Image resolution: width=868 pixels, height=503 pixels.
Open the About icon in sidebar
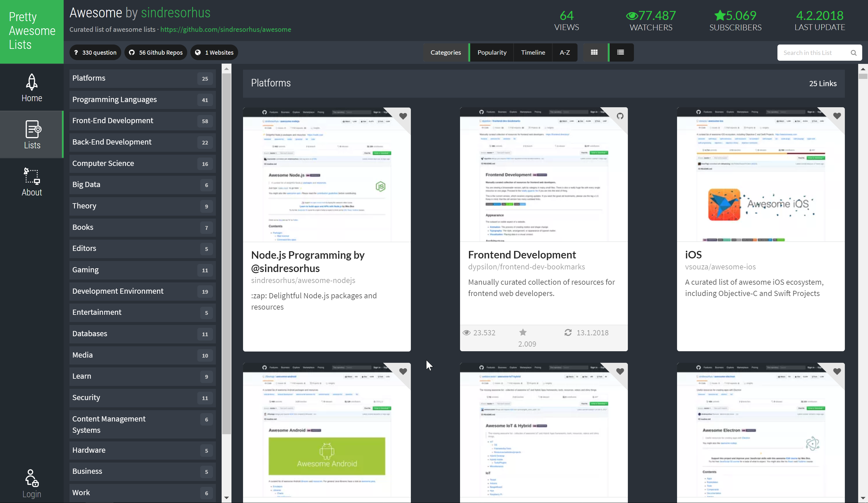[32, 176]
